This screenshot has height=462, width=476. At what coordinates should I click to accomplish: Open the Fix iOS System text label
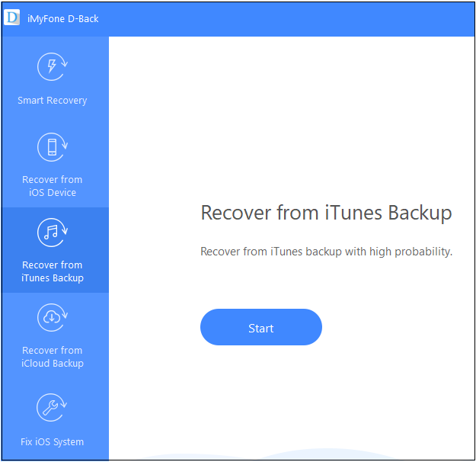point(52,442)
